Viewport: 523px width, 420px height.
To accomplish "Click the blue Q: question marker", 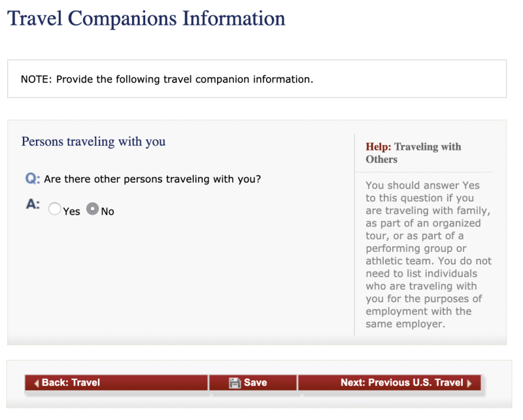I will pyautogui.click(x=33, y=179).
